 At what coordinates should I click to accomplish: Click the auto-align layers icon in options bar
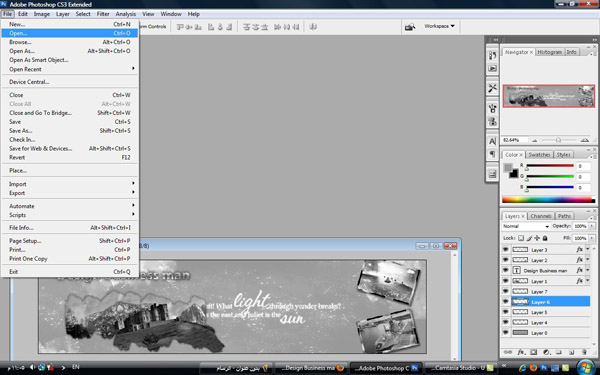click(313, 27)
